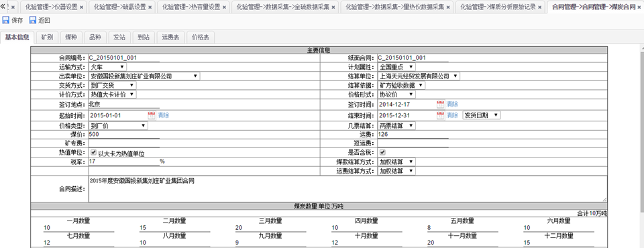This screenshot has width=644, height=248.
Task: Close the 量热仪数据采集 tab
Action: 447,7
